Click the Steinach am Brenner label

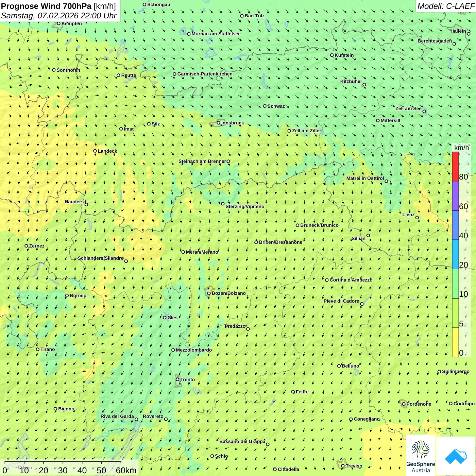(202, 161)
